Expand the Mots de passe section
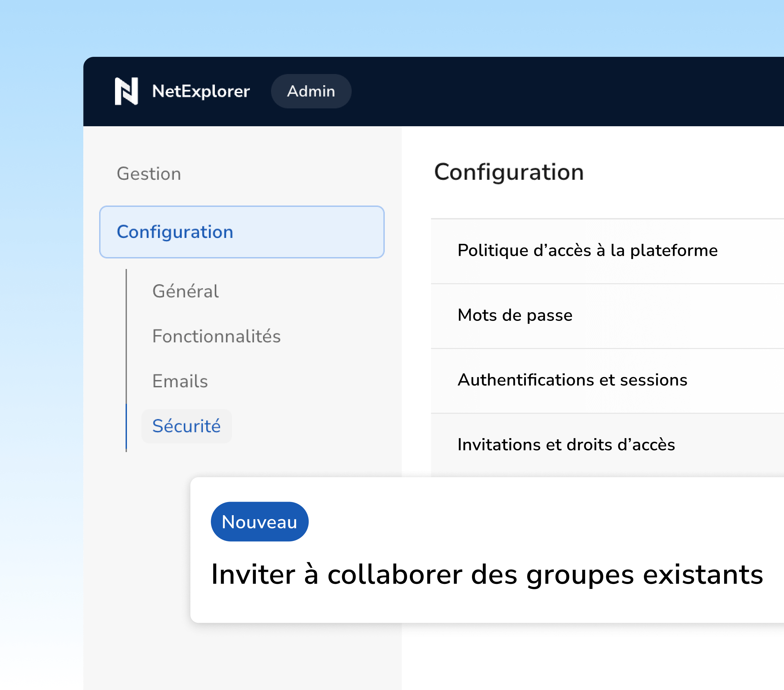This screenshot has width=784, height=690. pos(515,316)
